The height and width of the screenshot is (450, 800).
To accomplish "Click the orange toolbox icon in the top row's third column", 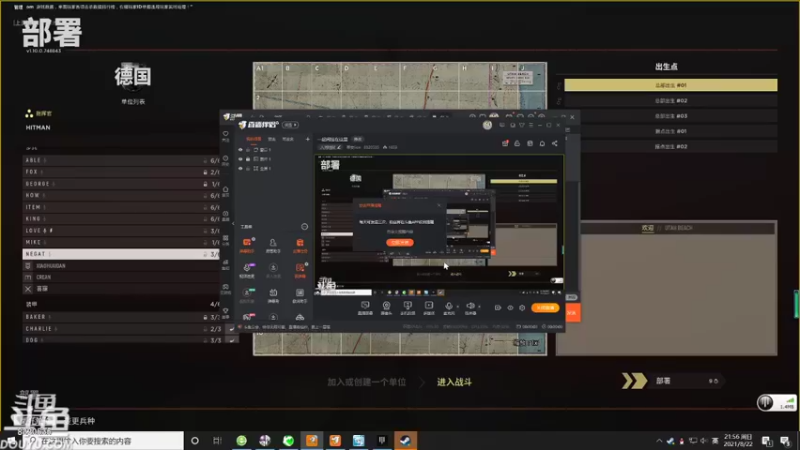I will [300, 243].
